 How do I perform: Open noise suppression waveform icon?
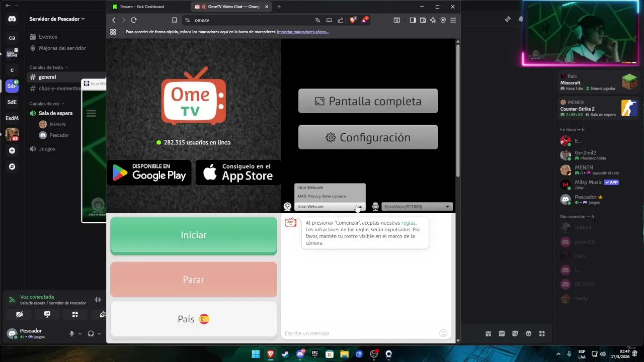pyautogui.click(x=98, y=300)
